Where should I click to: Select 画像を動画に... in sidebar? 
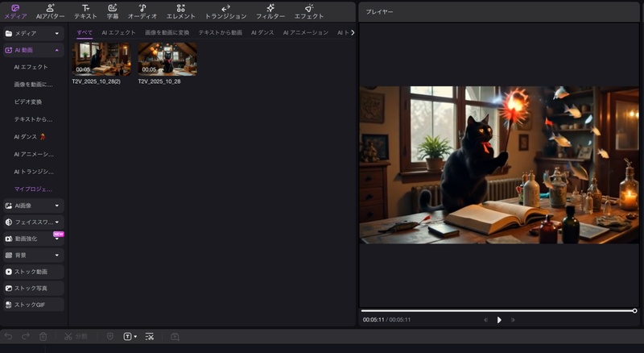[x=33, y=85]
